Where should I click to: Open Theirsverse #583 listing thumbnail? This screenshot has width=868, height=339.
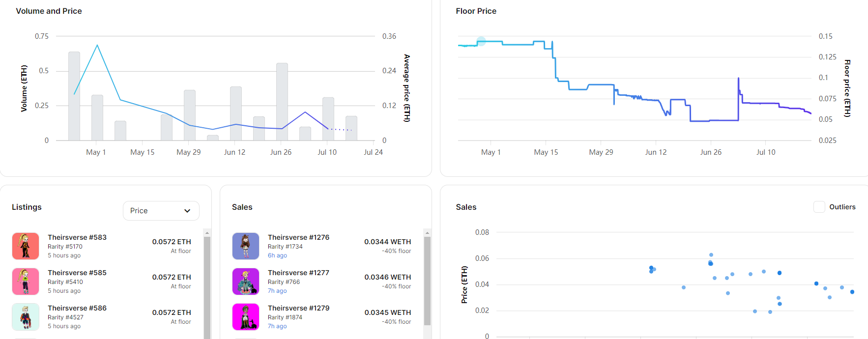[x=26, y=246]
